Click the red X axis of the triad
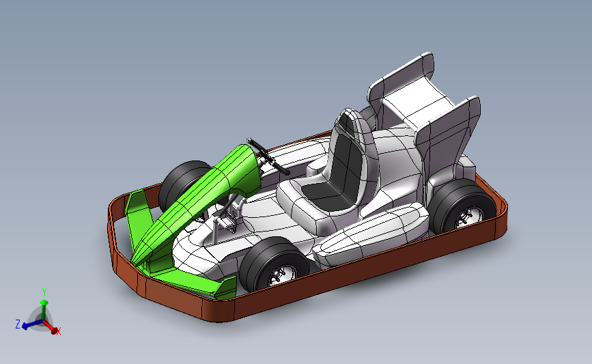 pos(51,327)
